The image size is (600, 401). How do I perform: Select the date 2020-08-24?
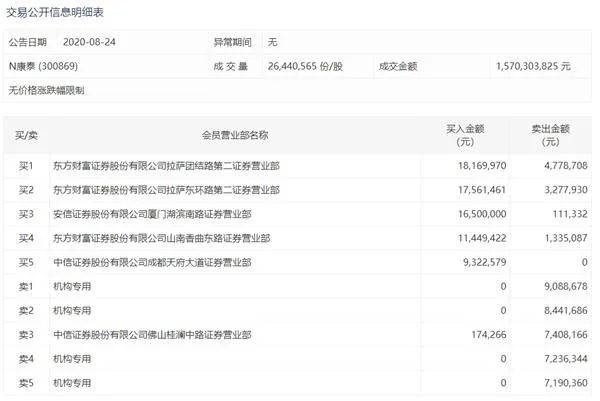pos(89,42)
